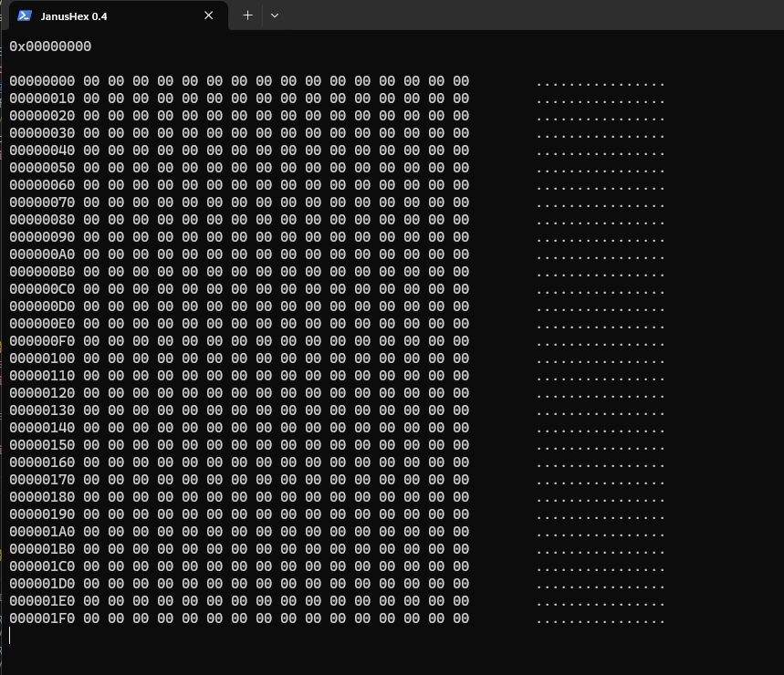784x675 pixels.
Task: Click offset 00000130 row label
Action: (42, 410)
